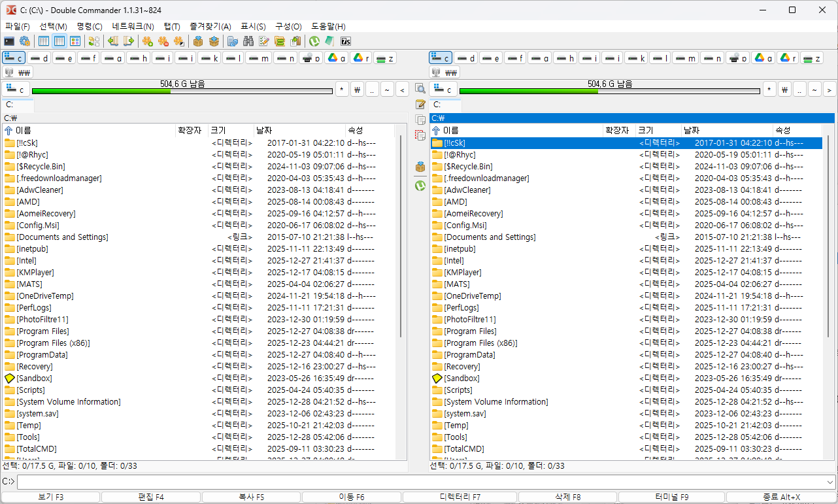Click the 이동 F6 button
This screenshot has height=504, width=838.
[x=352, y=497]
